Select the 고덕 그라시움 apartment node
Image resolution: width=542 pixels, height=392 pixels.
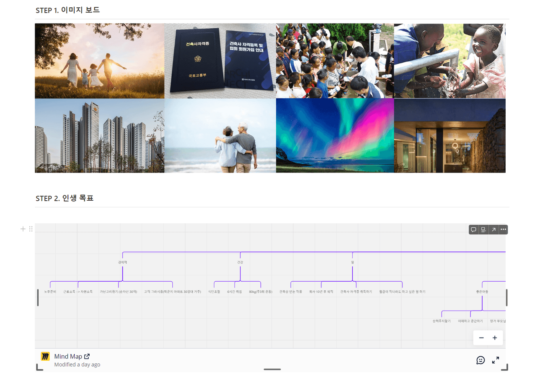point(172,291)
